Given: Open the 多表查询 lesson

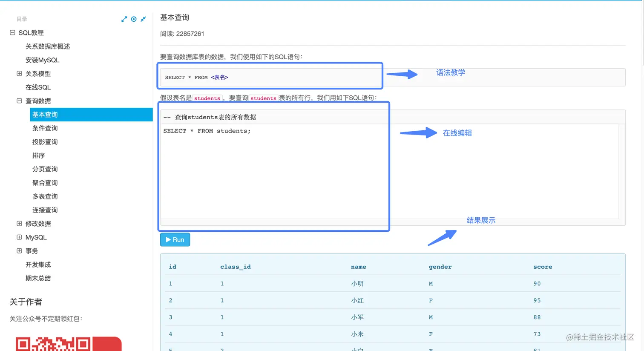Looking at the screenshot, I should (x=45, y=196).
